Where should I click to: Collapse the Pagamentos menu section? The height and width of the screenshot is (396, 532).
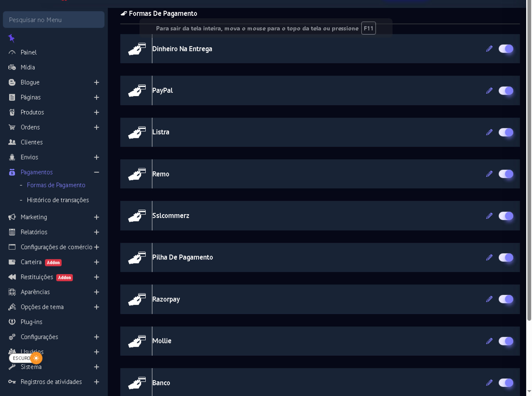click(96, 172)
